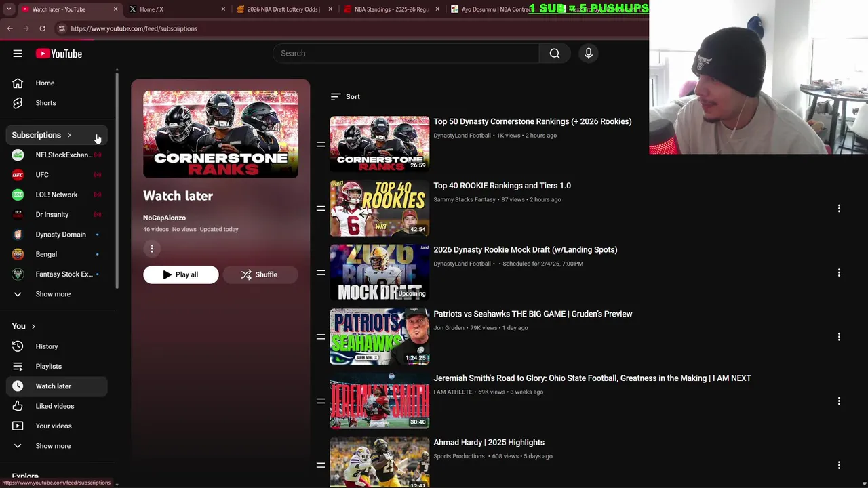This screenshot has width=868, height=488.
Task: Click the YouTube logo
Action: 59,54
